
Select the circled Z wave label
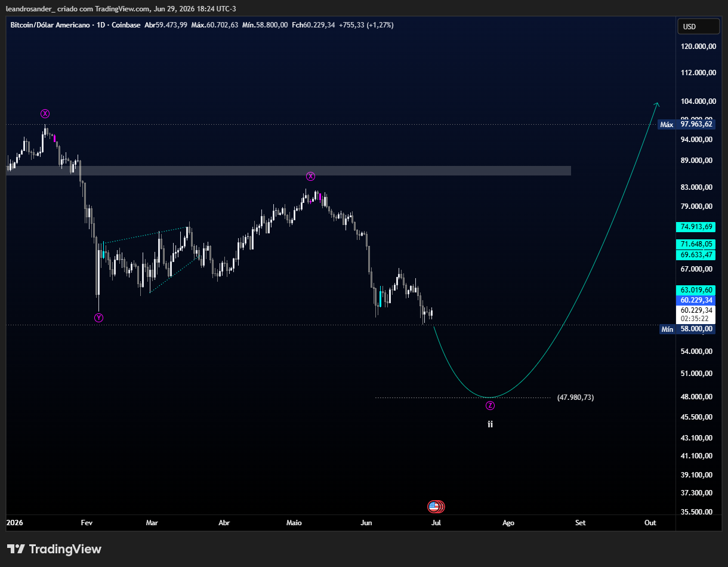(x=490, y=406)
